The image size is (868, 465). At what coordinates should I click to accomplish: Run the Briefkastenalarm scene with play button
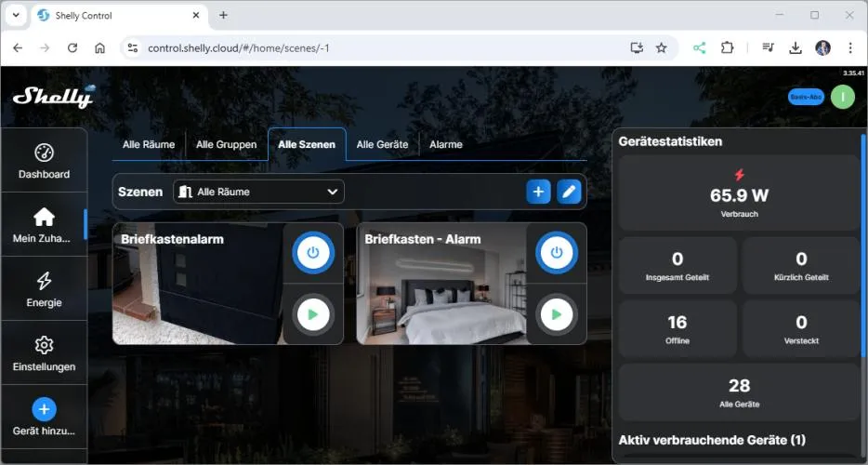(x=312, y=315)
